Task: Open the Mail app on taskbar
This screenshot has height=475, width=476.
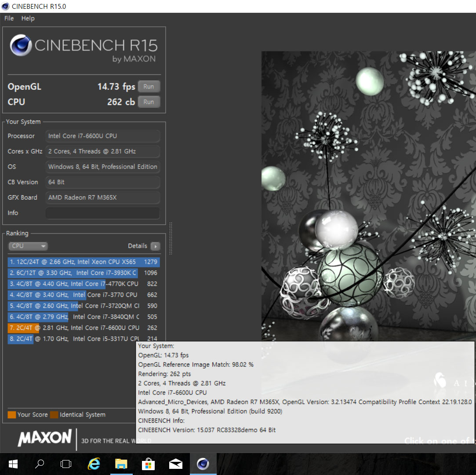Action: 175,464
